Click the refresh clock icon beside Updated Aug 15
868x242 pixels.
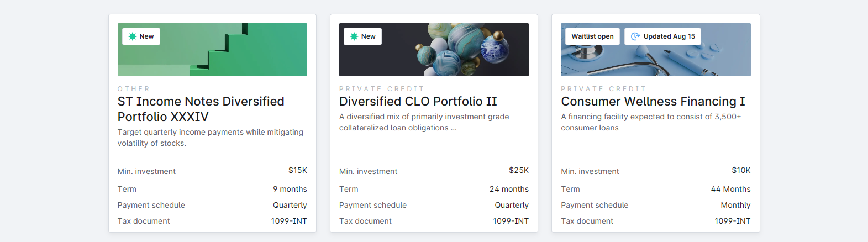point(635,36)
